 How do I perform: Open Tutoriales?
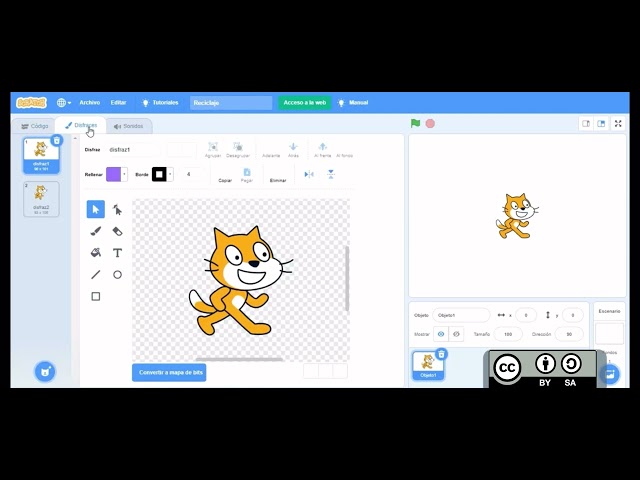(160, 102)
